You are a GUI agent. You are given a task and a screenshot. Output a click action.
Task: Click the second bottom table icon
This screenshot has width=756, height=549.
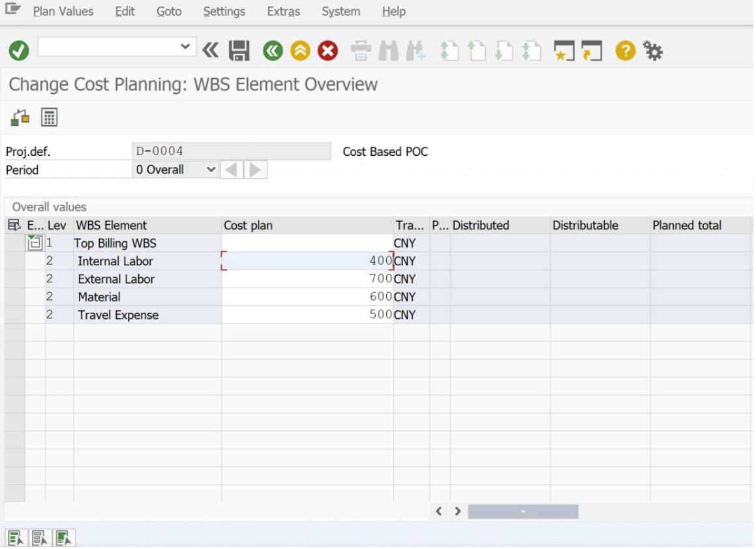[40, 539]
